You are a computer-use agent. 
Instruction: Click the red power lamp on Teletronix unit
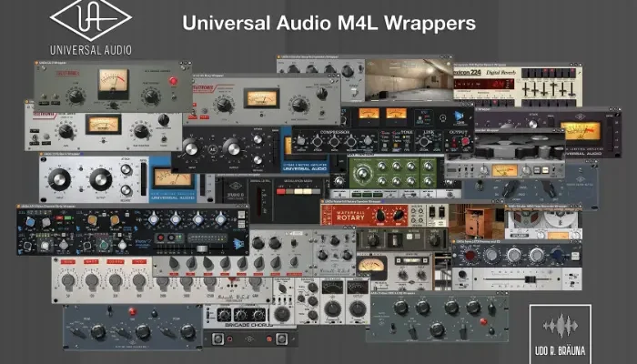[174, 81]
